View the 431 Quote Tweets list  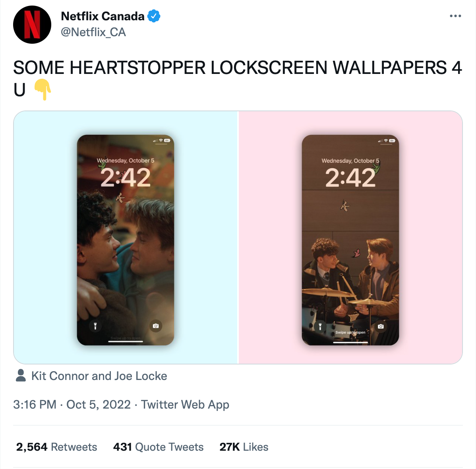[x=158, y=447]
